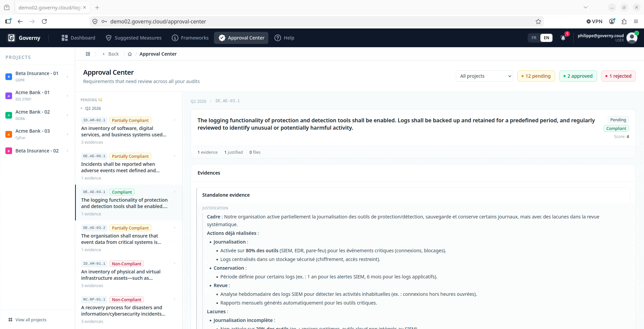Open browser extensions icon
The height and width of the screenshot is (329, 644).
624,21
